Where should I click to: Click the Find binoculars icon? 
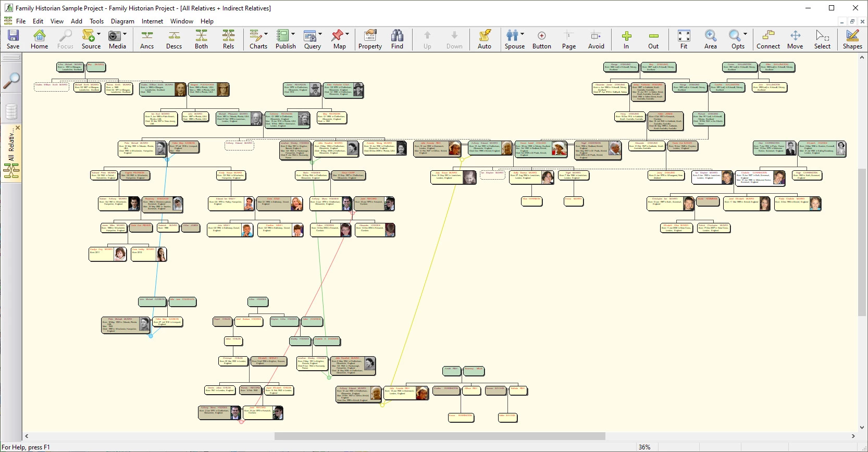[397, 39]
